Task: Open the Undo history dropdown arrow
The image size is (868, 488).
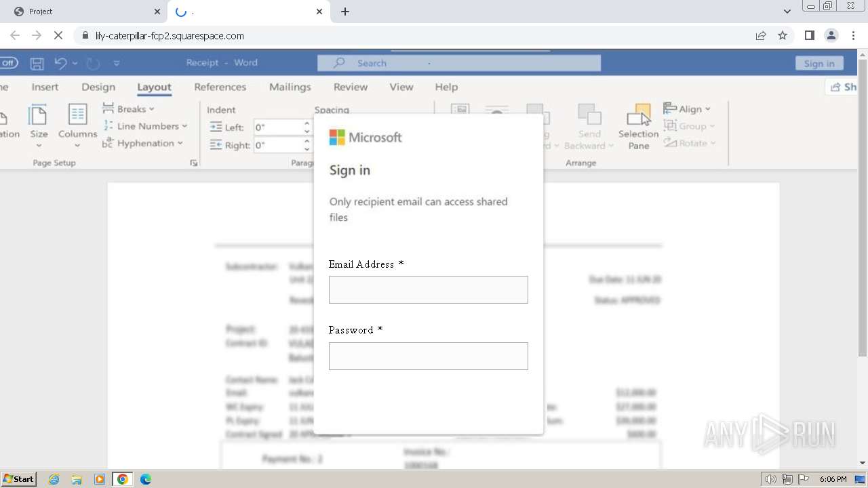Action: point(75,63)
